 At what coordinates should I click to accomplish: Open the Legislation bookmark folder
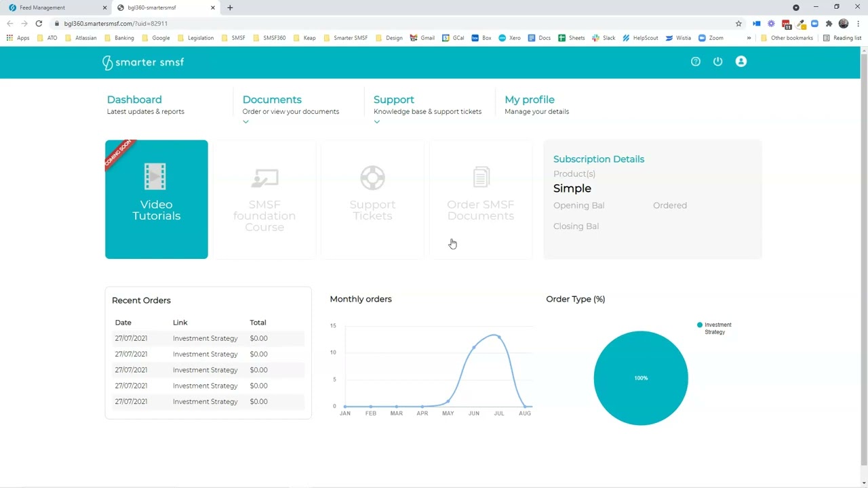195,38
